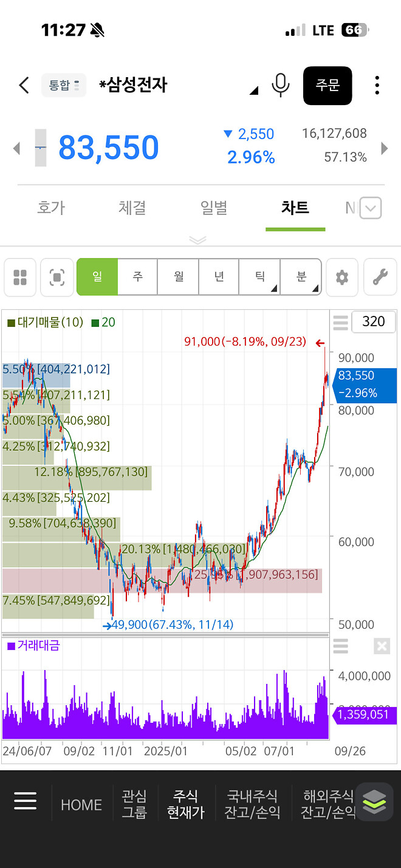Tap the mini price candle thumbnail

[x=40, y=148]
